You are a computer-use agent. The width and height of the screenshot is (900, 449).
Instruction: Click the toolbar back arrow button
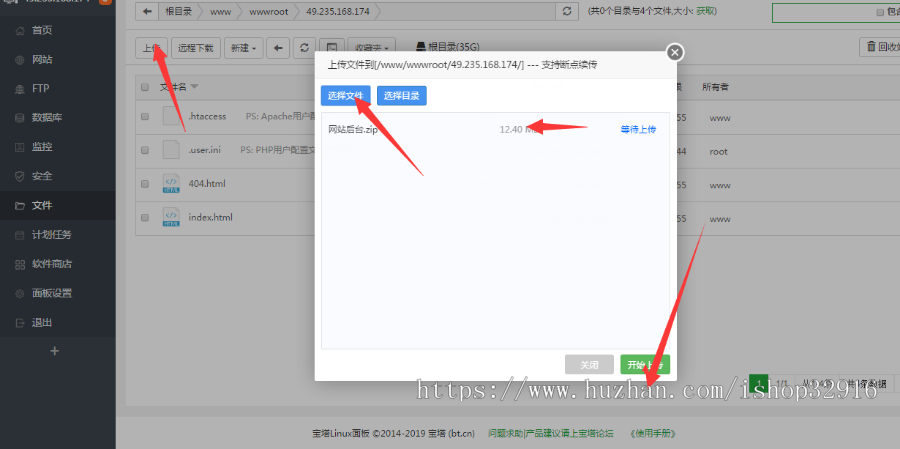pos(278,48)
